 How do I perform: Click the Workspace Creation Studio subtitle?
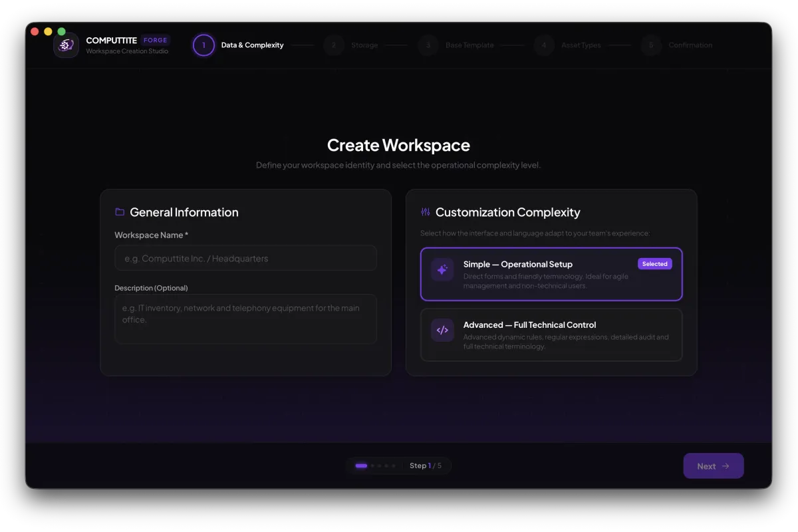point(127,51)
